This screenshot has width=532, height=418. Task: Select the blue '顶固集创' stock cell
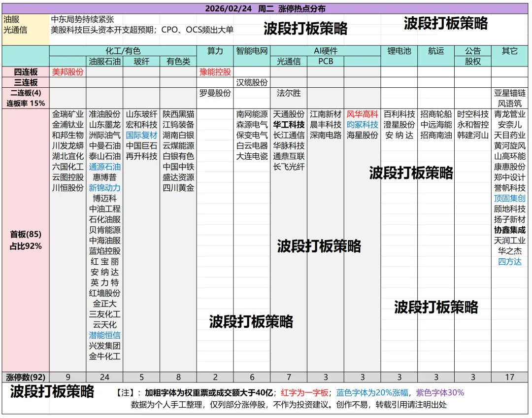[510, 198]
